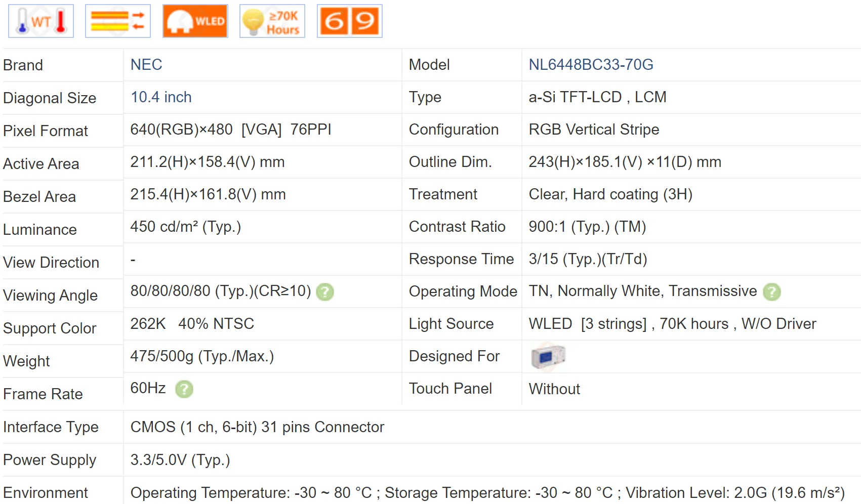Click the WLED backlight icon
This screenshot has height=504, width=861.
click(x=195, y=21)
